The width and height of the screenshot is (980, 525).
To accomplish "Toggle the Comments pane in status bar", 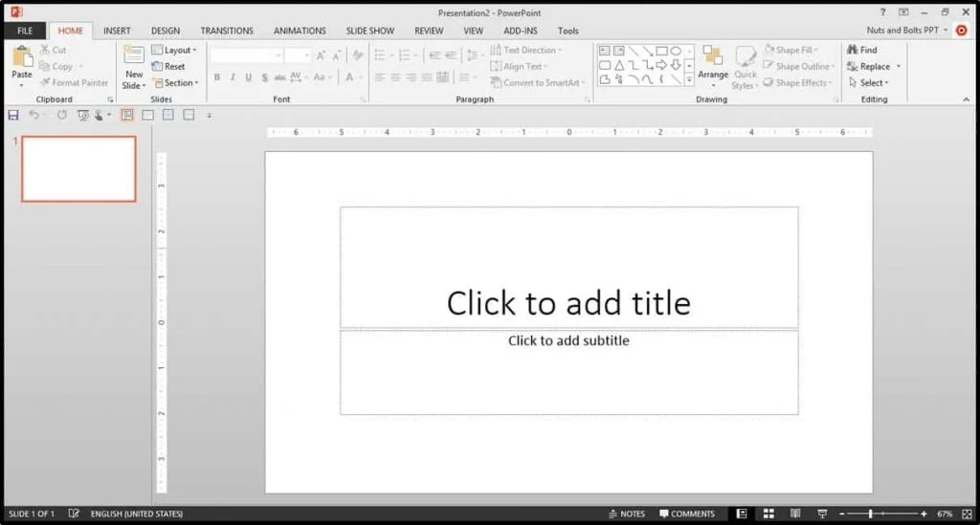I will [686, 514].
